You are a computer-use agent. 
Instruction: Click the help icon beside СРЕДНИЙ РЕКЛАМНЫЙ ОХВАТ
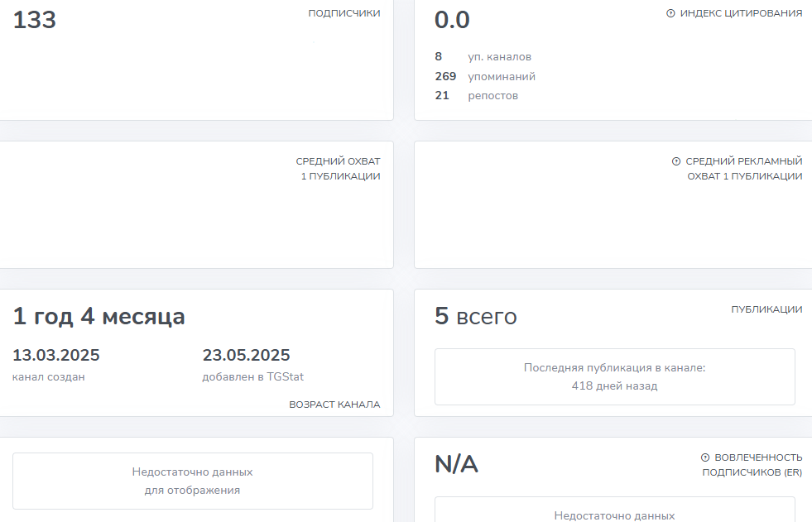[x=676, y=161]
